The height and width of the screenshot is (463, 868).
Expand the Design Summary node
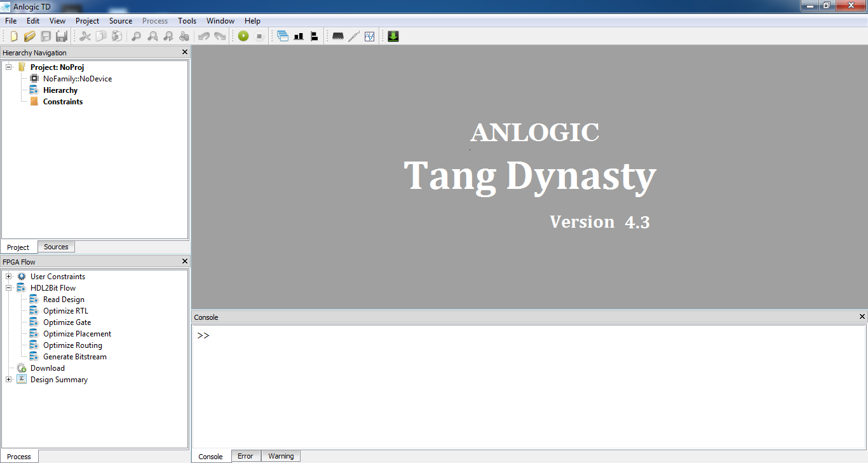click(9, 380)
